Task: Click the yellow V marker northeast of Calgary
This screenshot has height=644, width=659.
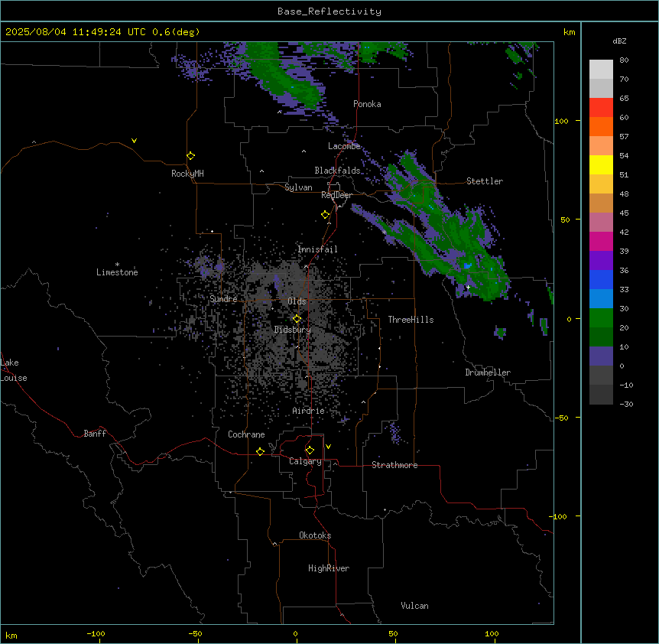Action: coord(328,447)
